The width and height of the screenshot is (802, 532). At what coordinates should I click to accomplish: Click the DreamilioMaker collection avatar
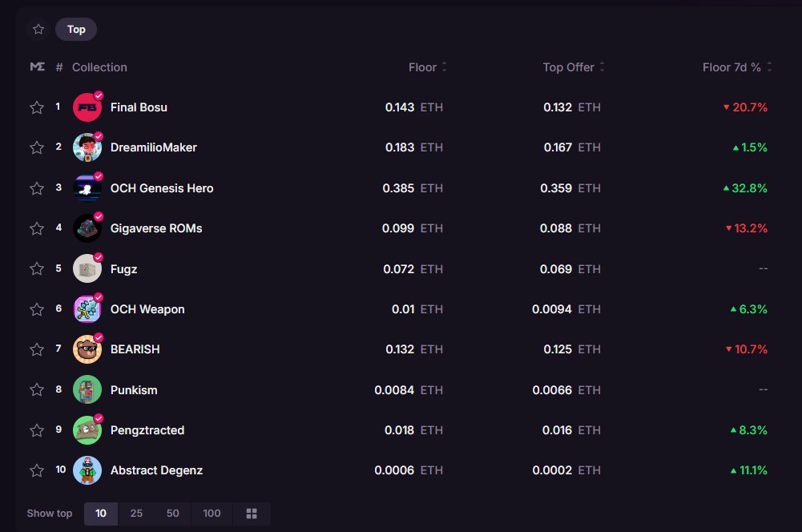pos(87,147)
